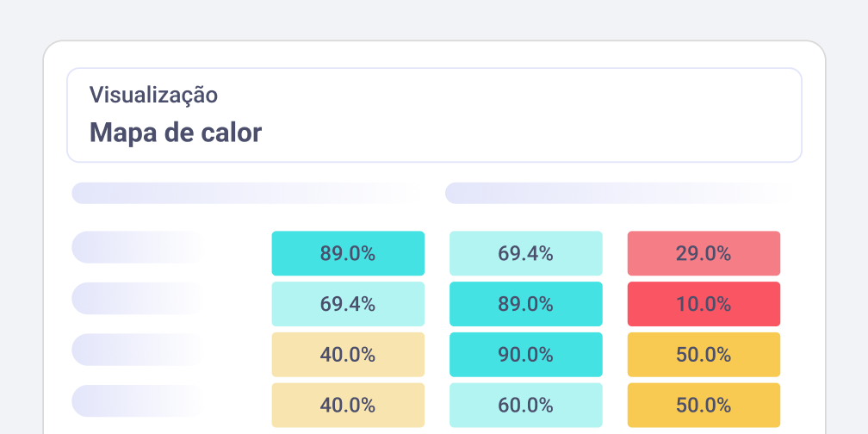This screenshot has width=868, height=434.
Task: Click the bold Mapa de calor title text
Action: tap(176, 133)
